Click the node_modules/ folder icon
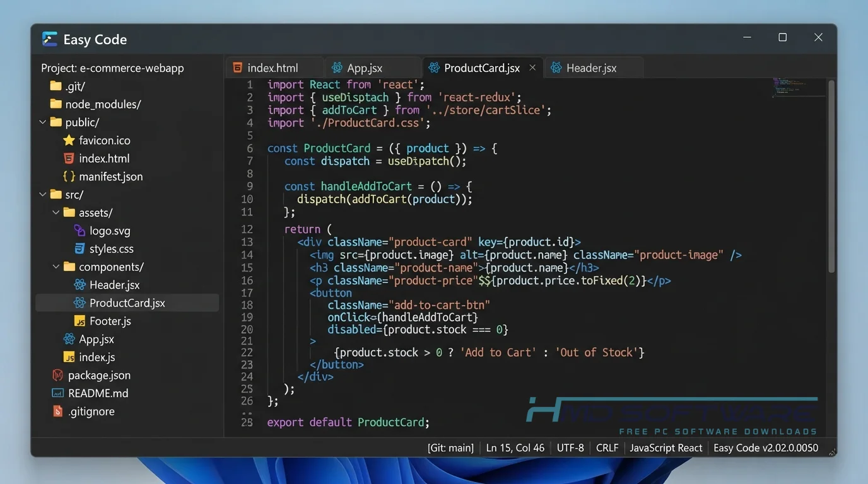Viewport: 868px width, 484px height. (56, 104)
